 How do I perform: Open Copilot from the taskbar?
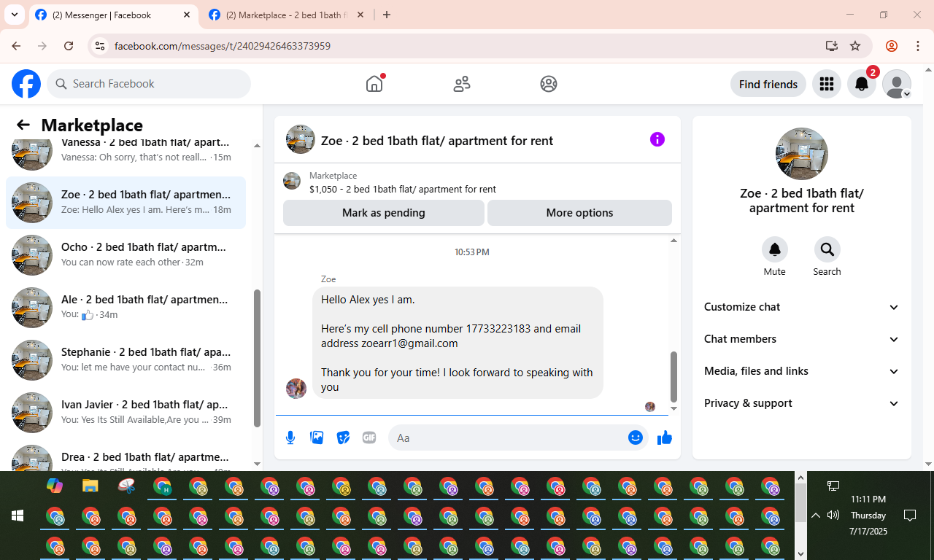coord(55,485)
